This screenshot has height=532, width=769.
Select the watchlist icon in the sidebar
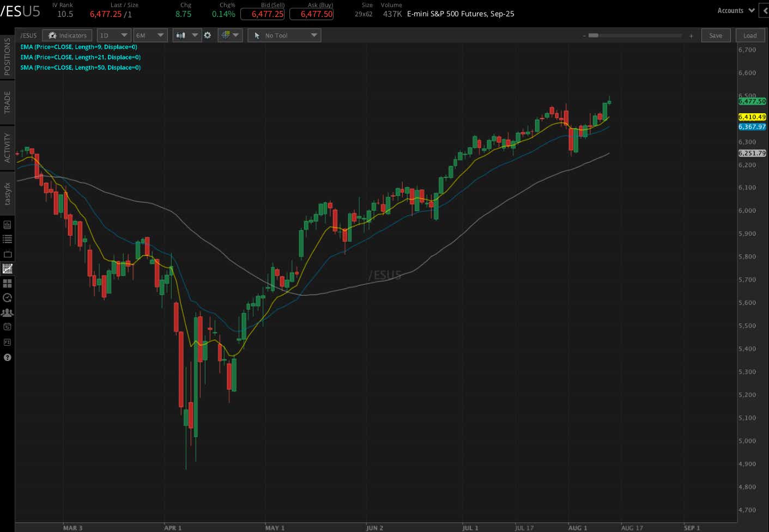point(7,239)
